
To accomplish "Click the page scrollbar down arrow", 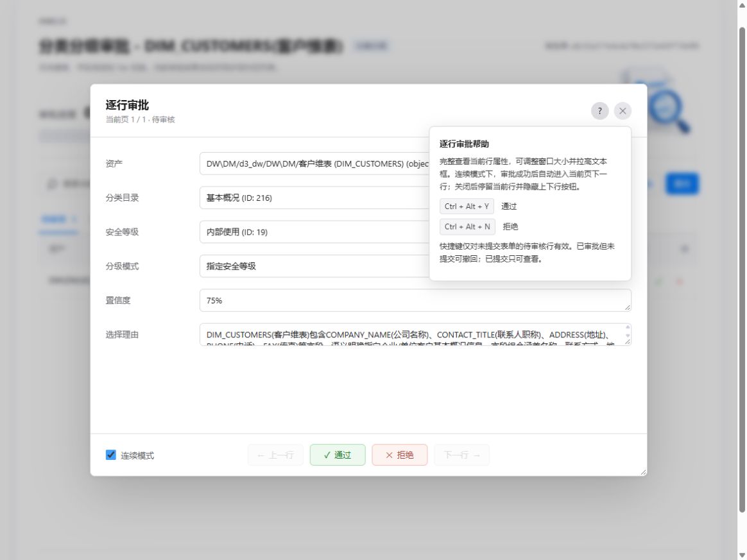I will [742, 556].
